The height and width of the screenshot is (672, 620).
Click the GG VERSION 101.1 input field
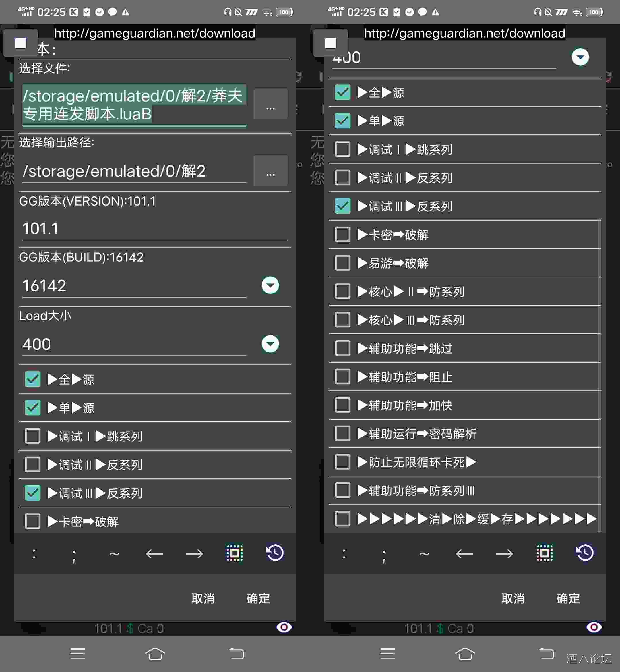pyautogui.click(x=154, y=229)
